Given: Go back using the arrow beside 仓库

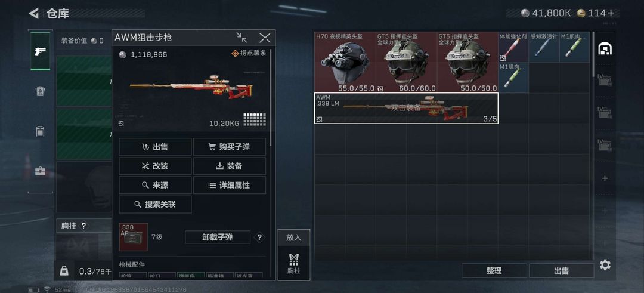Looking at the screenshot, I should (33, 14).
